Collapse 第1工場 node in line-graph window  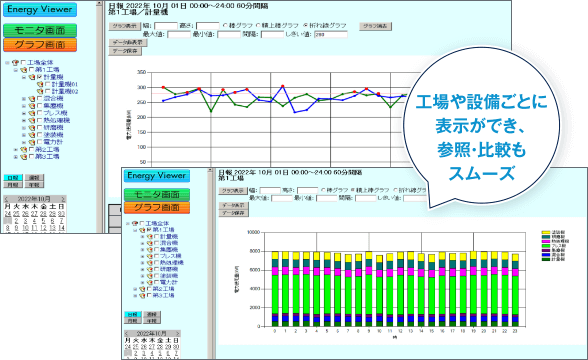point(16,70)
